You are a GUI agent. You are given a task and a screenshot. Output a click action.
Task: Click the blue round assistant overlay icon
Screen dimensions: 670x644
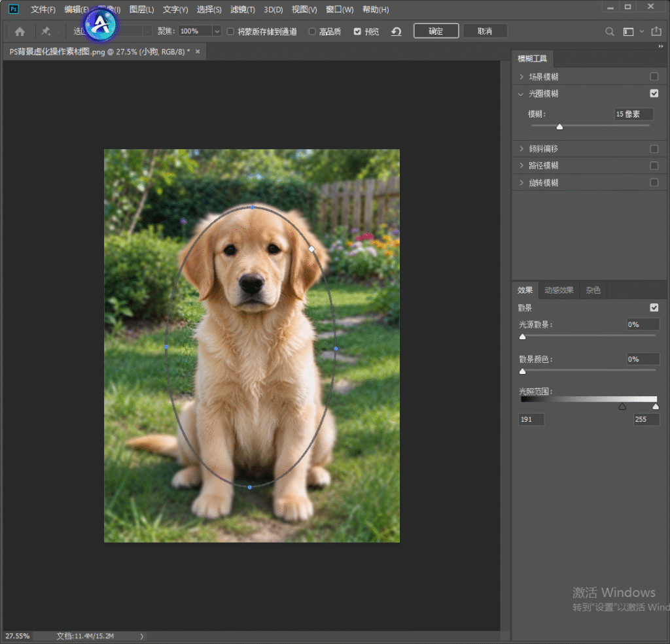pyautogui.click(x=101, y=25)
